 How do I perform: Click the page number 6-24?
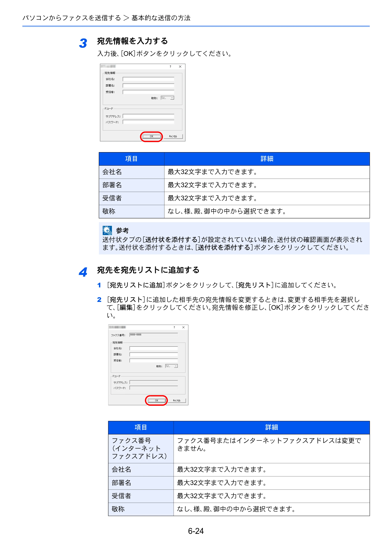pos(196,531)
